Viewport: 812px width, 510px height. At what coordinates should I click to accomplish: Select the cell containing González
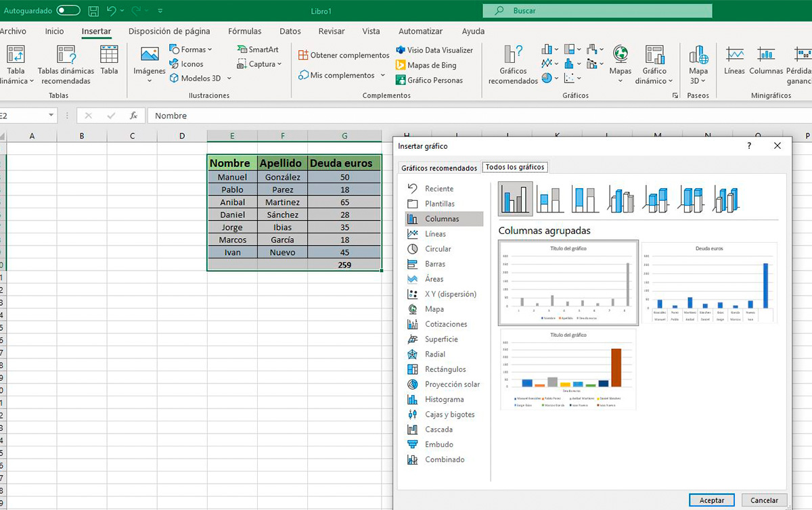[x=283, y=177]
